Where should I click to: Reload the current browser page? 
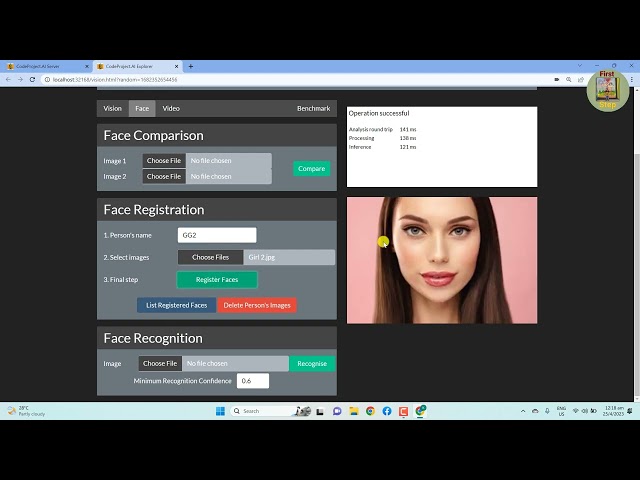(x=32, y=80)
